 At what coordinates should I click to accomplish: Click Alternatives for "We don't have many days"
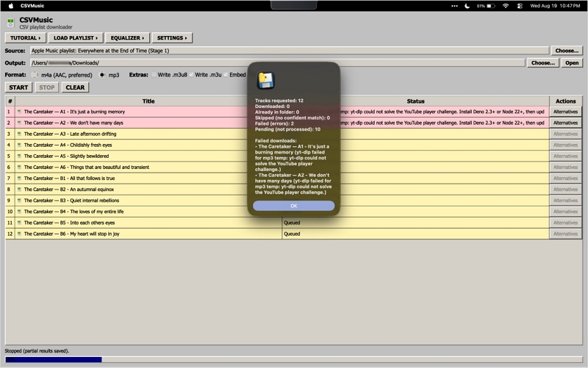pyautogui.click(x=565, y=123)
